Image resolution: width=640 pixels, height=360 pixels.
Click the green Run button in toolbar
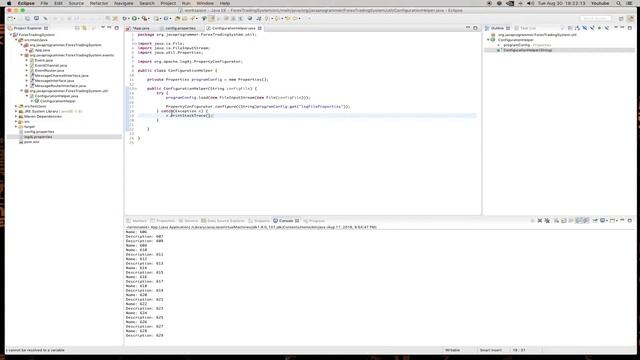[x=134, y=18]
